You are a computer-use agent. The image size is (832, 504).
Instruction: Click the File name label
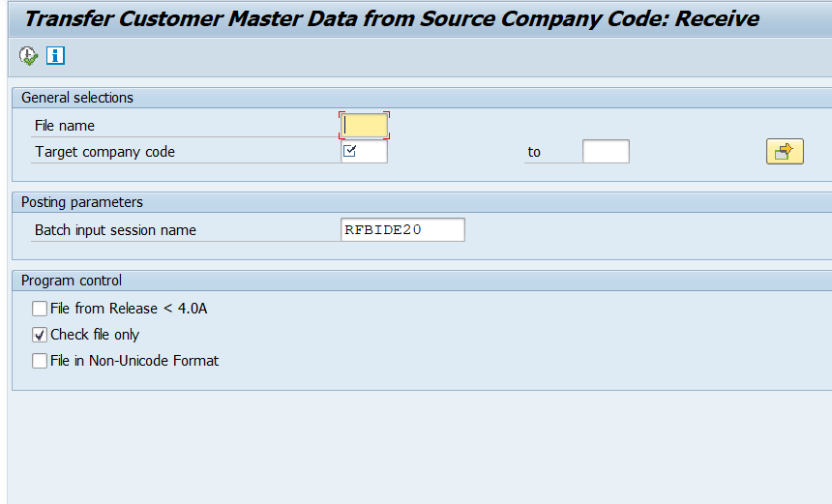(x=65, y=126)
